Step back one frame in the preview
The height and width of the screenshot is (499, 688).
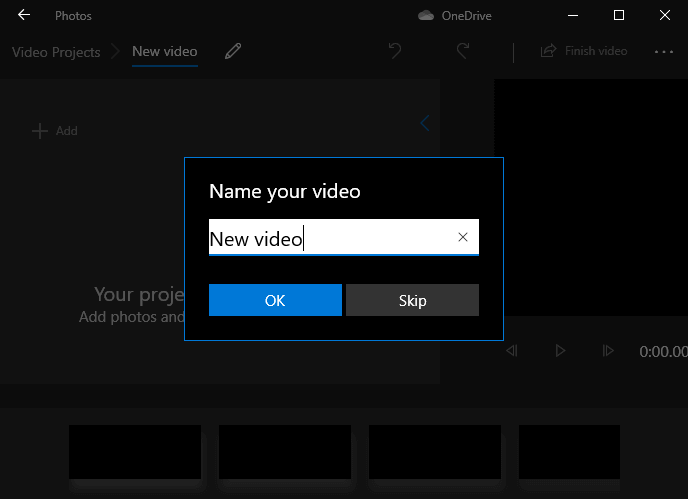click(512, 351)
